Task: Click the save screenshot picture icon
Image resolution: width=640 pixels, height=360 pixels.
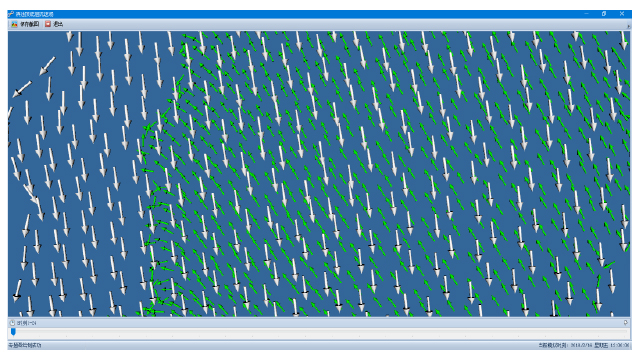Action: (x=14, y=24)
